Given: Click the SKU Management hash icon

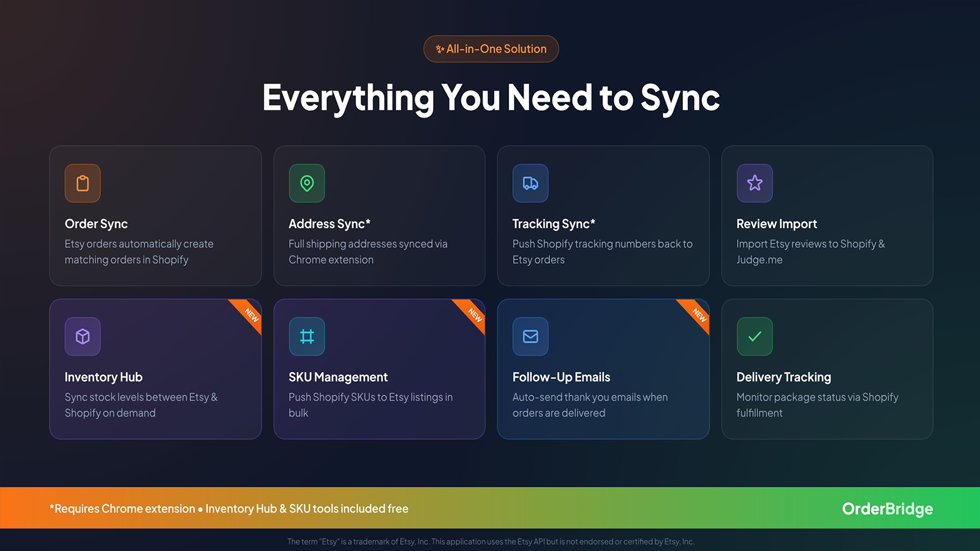Looking at the screenshot, I should pos(307,336).
